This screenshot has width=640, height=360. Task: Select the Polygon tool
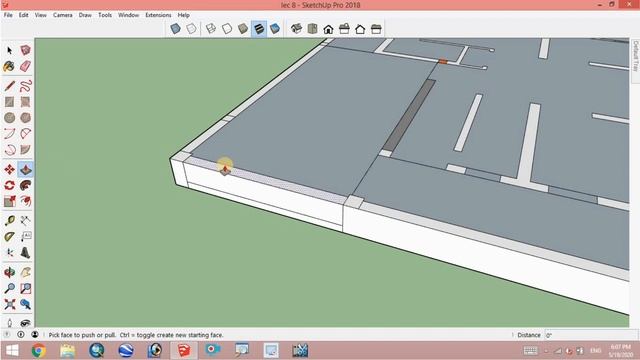(25, 118)
